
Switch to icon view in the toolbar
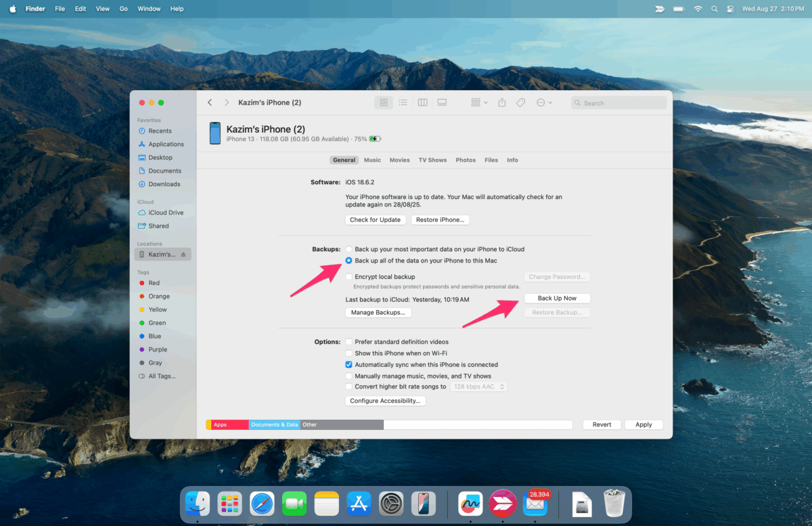pos(383,102)
